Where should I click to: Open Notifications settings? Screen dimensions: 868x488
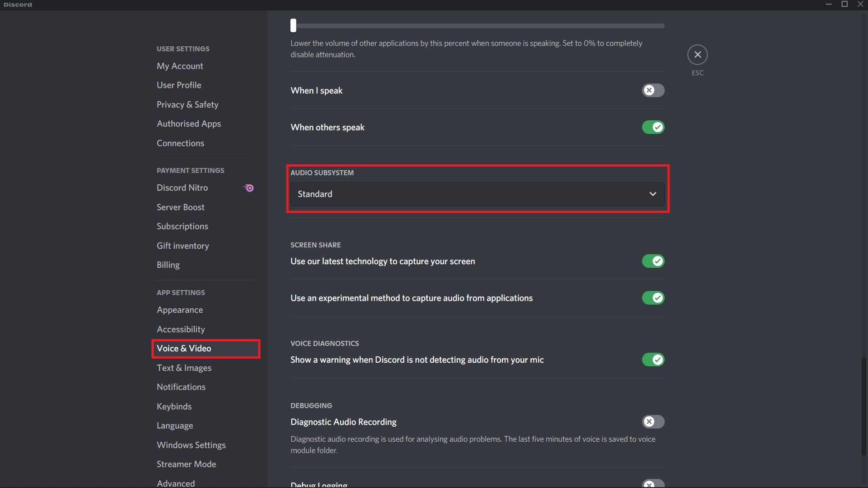(x=181, y=387)
